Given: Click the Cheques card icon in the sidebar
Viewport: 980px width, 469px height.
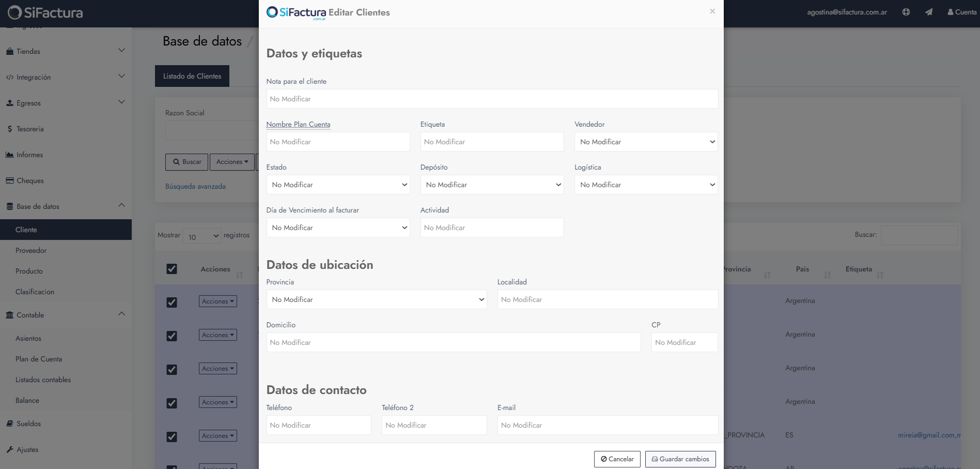Looking at the screenshot, I should tap(10, 180).
